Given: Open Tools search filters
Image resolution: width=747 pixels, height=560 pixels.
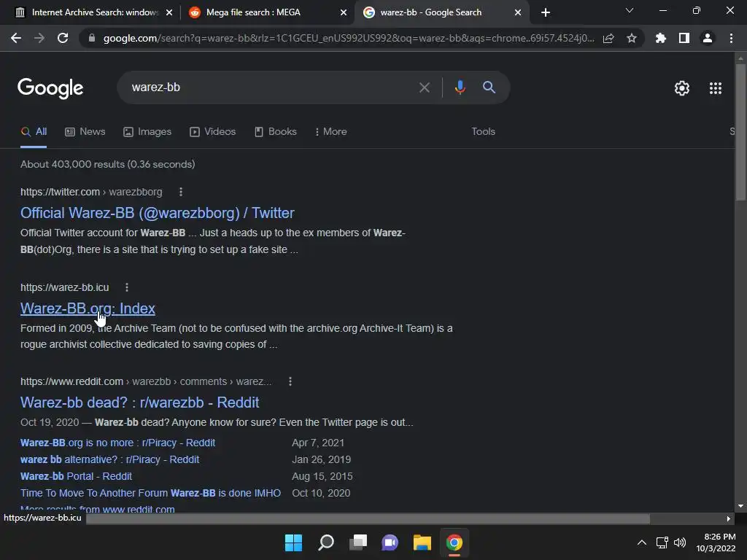Looking at the screenshot, I should [483, 132].
